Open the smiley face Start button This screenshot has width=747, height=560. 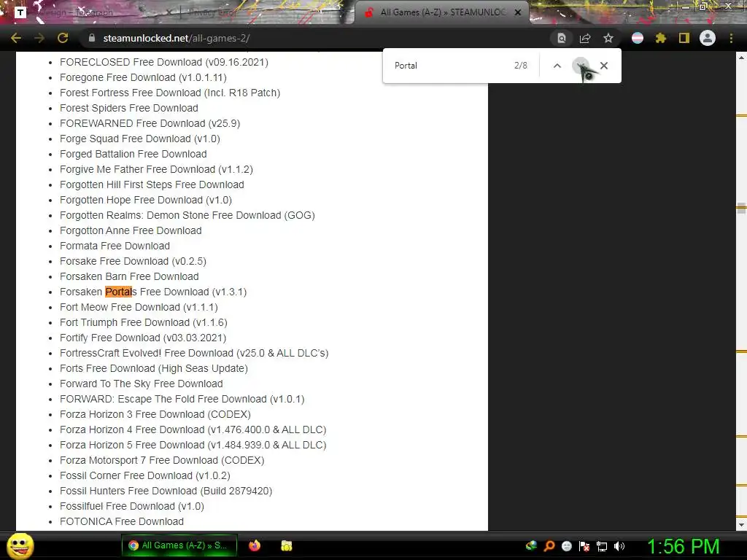[20, 545]
